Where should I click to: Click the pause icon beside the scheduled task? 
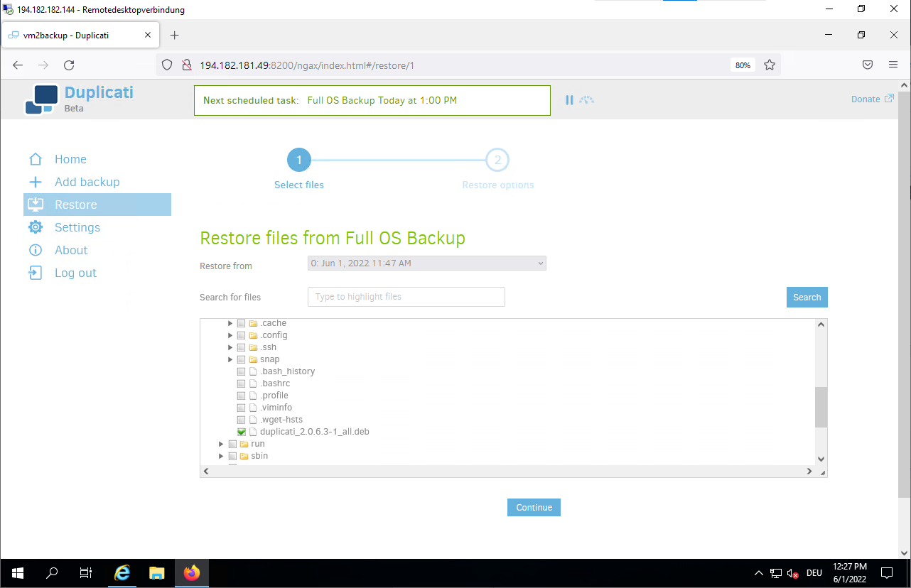point(569,100)
